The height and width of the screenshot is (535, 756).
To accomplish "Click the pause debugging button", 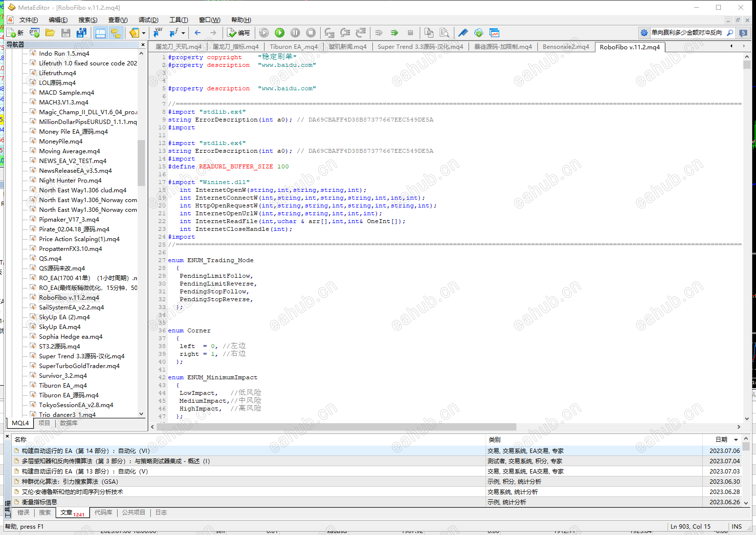I will tap(295, 33).
